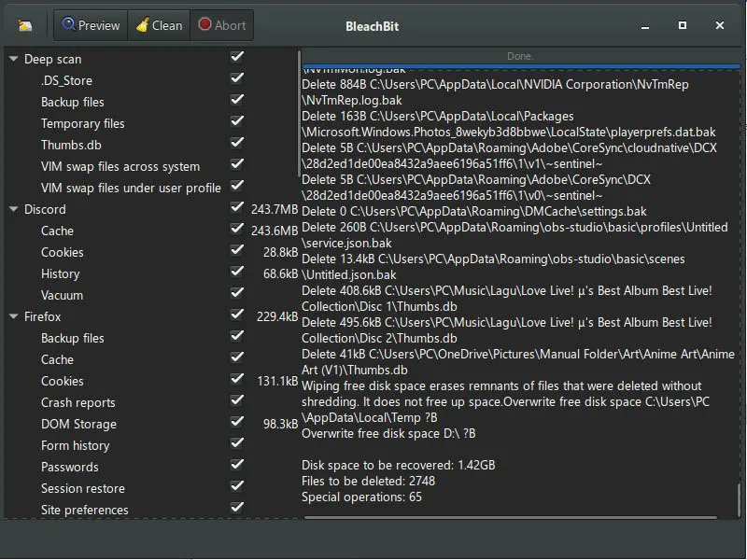Collapse the Discord tree group
This screenshot has width=747, height=560.
pos(14,209)
